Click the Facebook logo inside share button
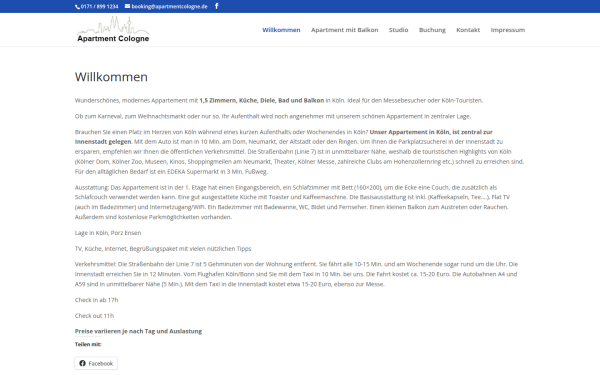Screen dimensions: 600x375 tap(82, 363)
